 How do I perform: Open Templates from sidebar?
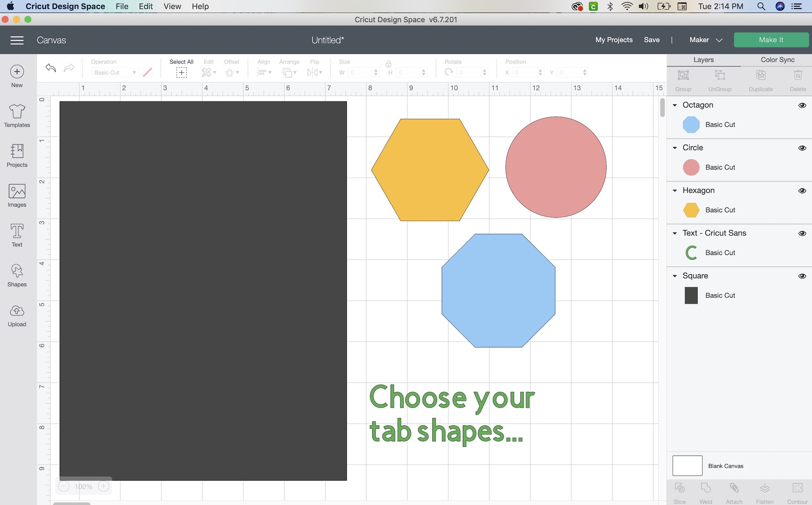(x=17, y=116)
